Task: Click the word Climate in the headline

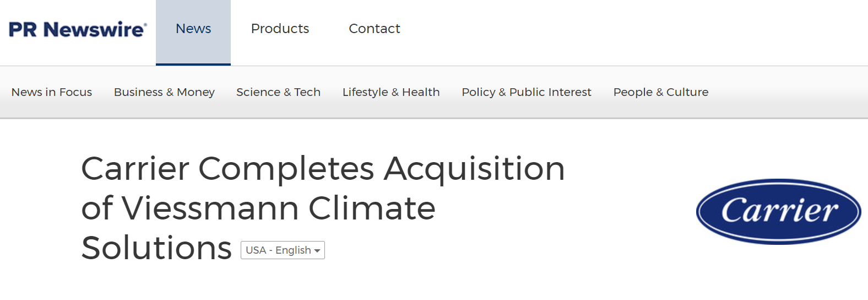Action: (372, 208)
